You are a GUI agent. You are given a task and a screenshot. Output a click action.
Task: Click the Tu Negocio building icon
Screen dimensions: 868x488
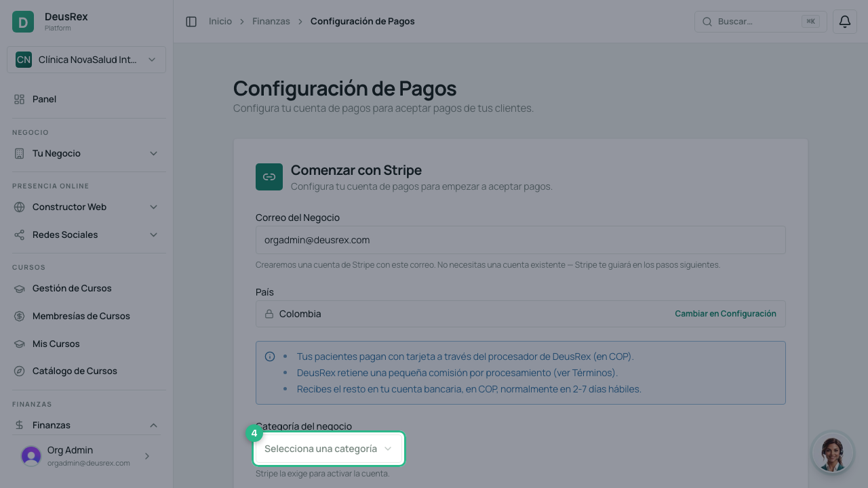tap(19, 153)
